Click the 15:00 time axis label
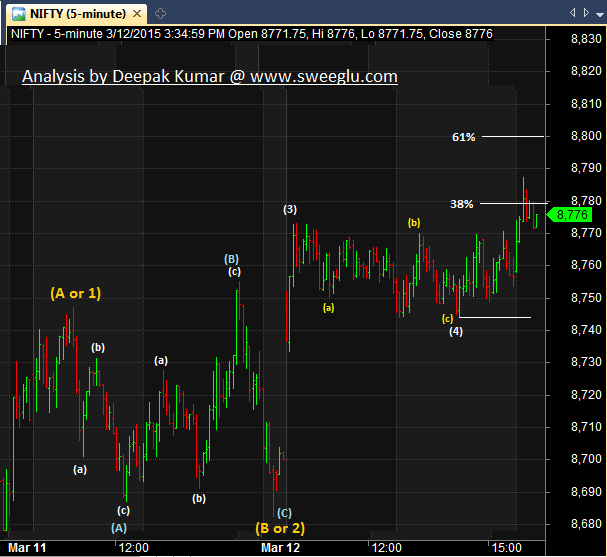The height and width of the screenshot is (557, 607). point(507,548)
